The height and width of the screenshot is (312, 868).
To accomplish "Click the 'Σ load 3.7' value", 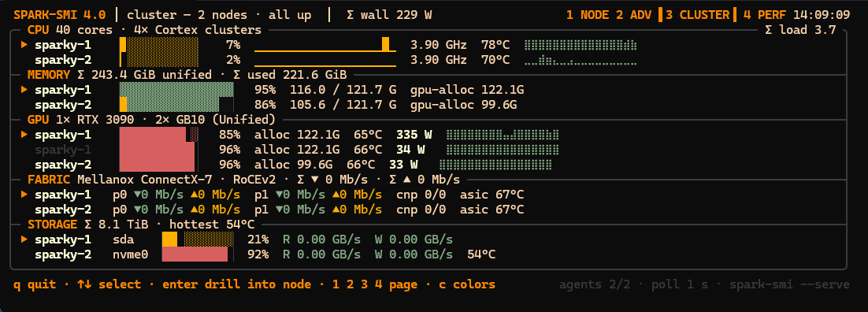I will (x=800, y=30).
